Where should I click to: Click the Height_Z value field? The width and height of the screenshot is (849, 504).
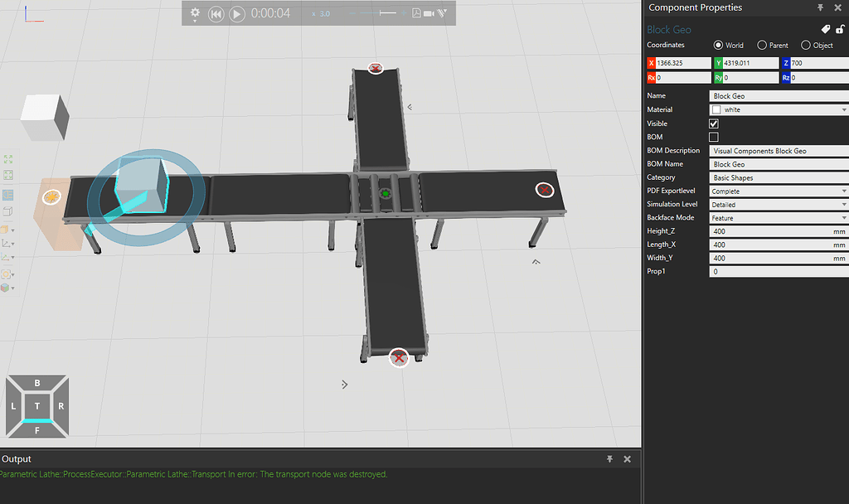(771, 231)
